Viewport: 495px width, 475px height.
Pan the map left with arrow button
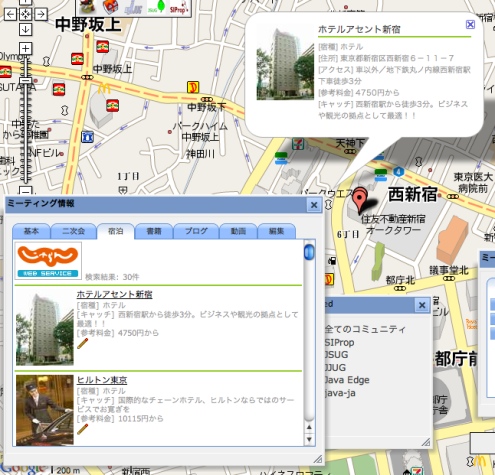tap(11, 14)
